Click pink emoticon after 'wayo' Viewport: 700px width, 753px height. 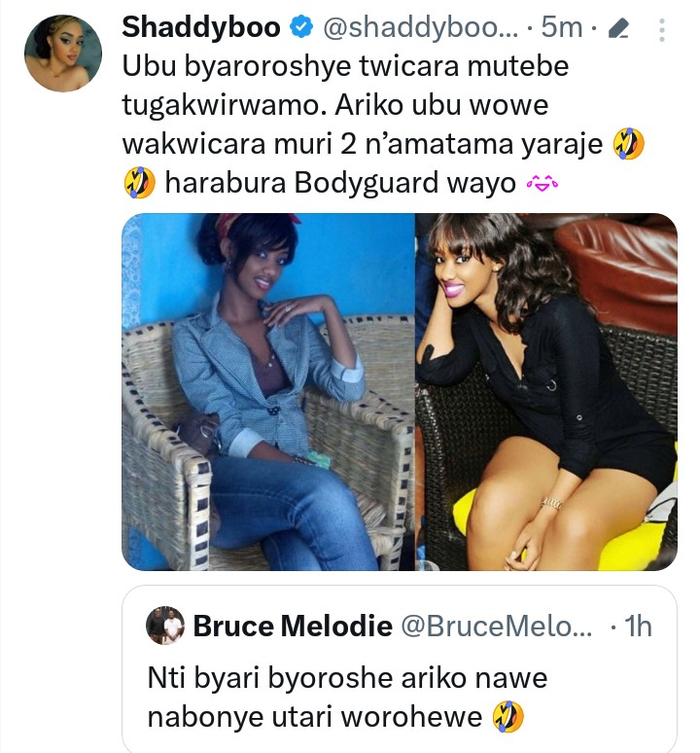point(542,183)
